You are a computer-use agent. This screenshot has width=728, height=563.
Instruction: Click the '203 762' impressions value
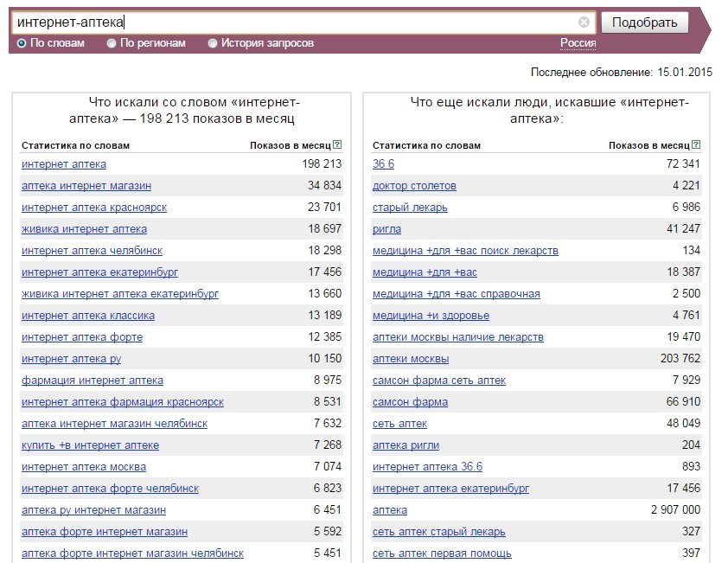[680, 358]
